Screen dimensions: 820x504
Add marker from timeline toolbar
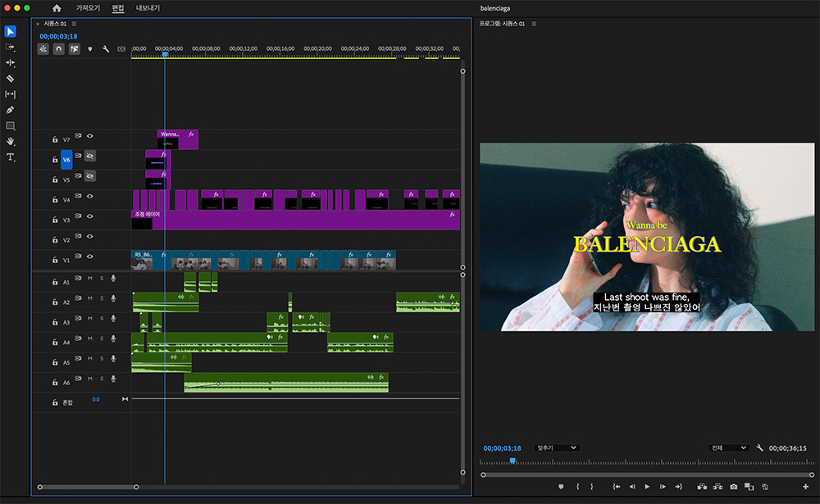pos(90,49)
